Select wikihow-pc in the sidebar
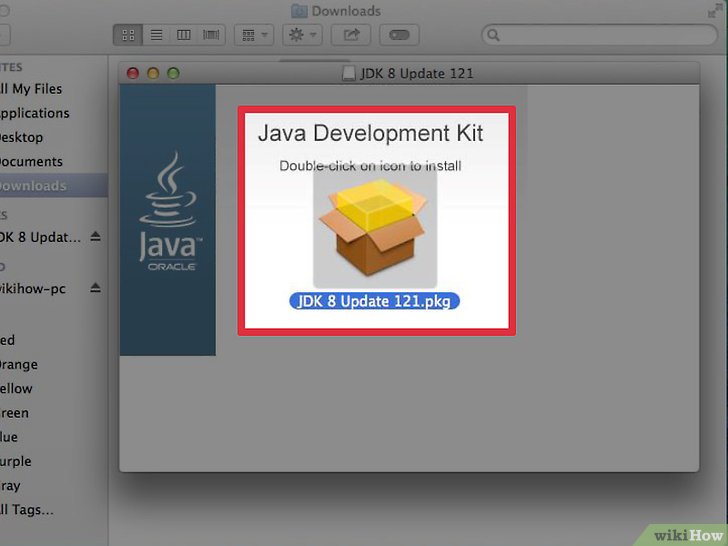This screenshot has width=728, height=546. tap(33, 289)
